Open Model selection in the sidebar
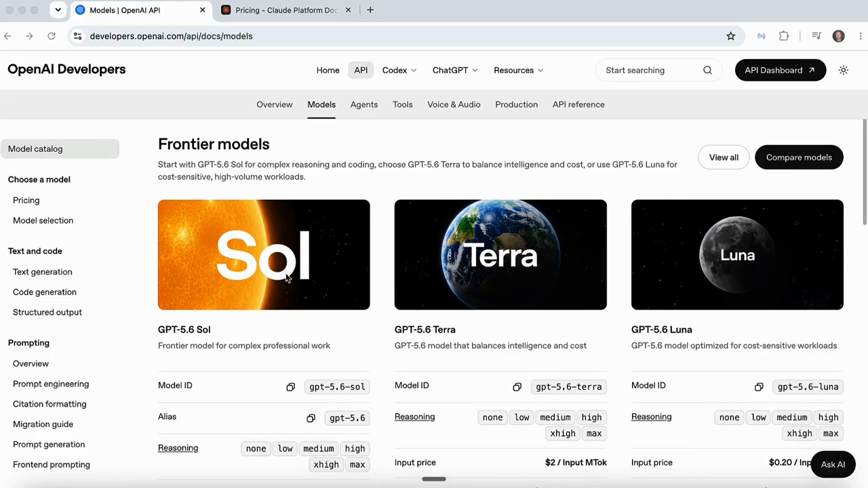Image resolution: width=868 pixels, height=488 pixels. [x=43, y=221]
